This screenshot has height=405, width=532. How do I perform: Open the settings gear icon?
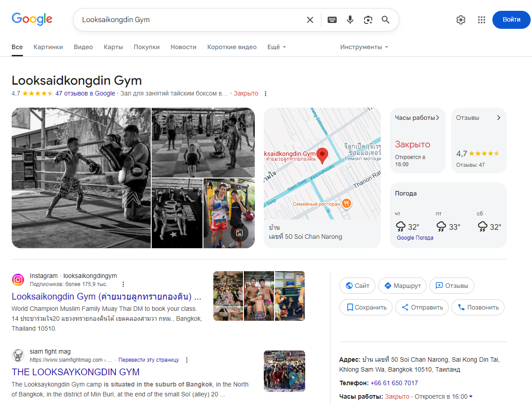[x=461, y=20]
